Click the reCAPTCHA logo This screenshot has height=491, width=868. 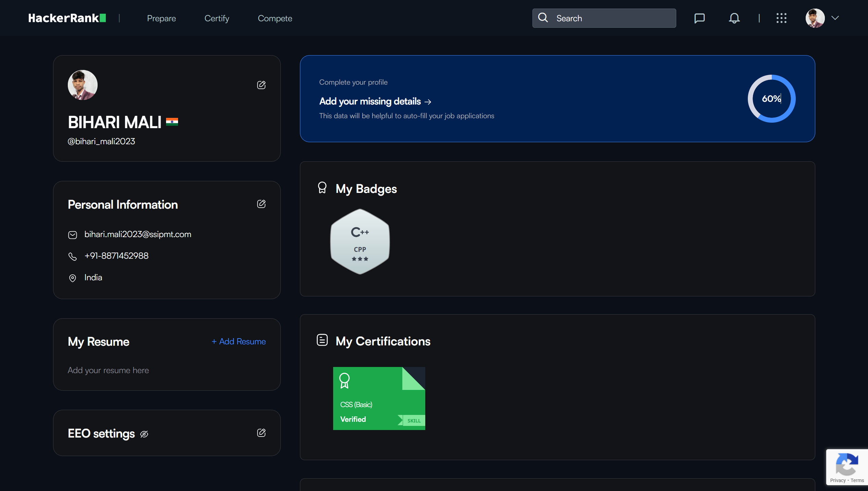pyautogui.click(x=847, y=464)
